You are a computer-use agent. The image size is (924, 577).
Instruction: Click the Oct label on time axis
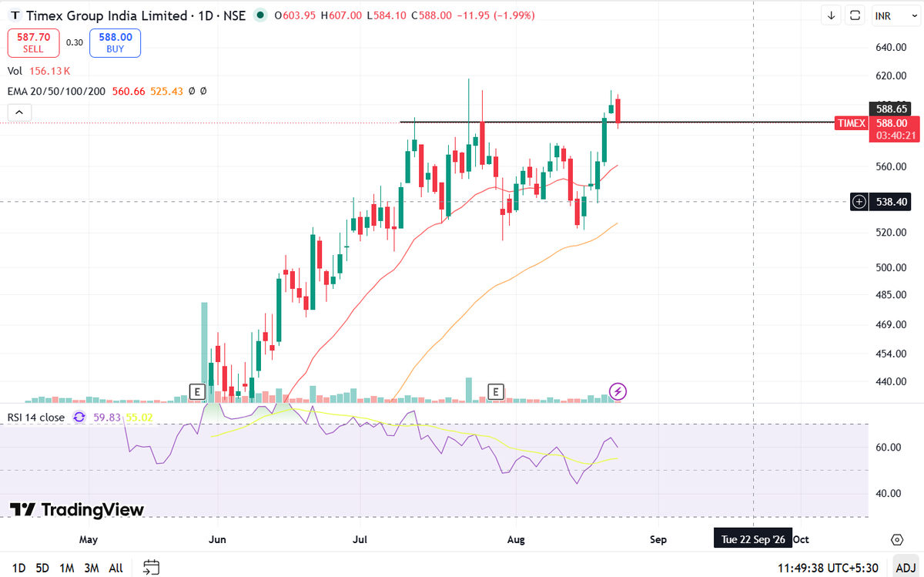801,540
